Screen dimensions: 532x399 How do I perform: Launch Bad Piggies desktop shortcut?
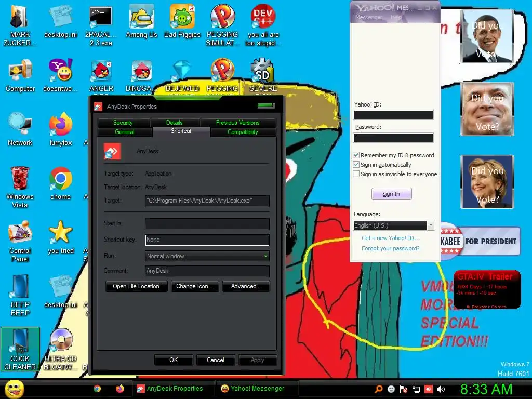click(182, 22)
